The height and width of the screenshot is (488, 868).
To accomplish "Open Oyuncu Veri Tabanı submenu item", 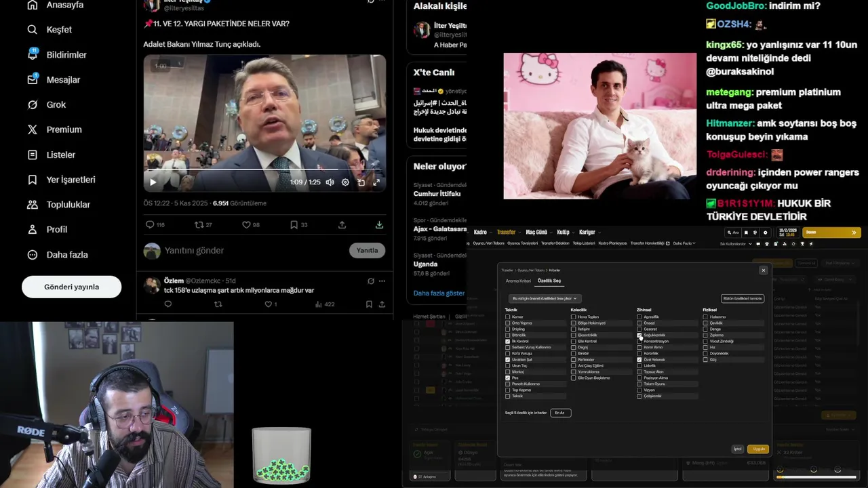I will 488,243.
